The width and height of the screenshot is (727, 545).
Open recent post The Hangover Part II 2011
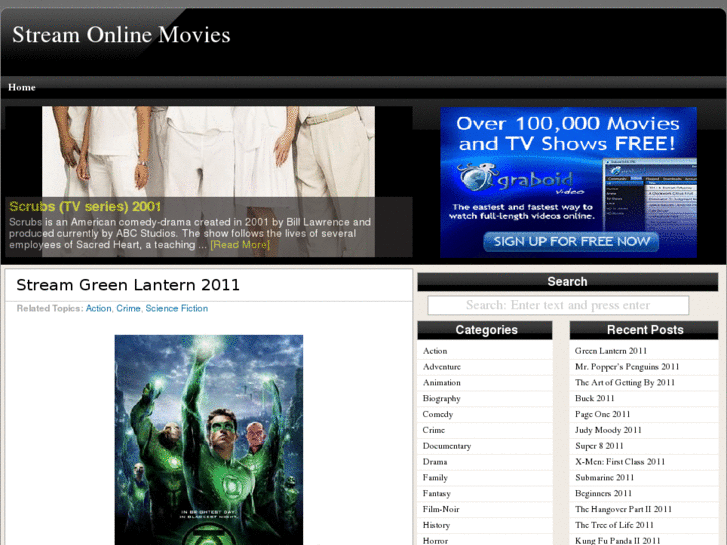(x=624, y=509)
